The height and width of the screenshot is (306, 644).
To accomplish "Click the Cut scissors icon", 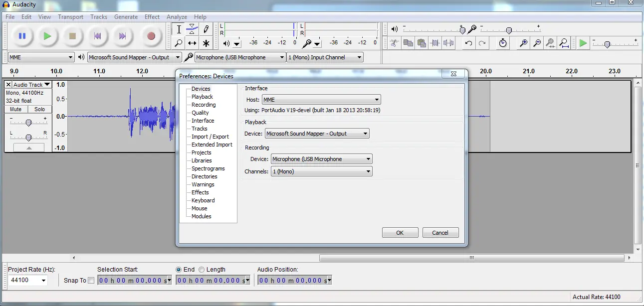I will pyautogui.click(x=394, y=43).
